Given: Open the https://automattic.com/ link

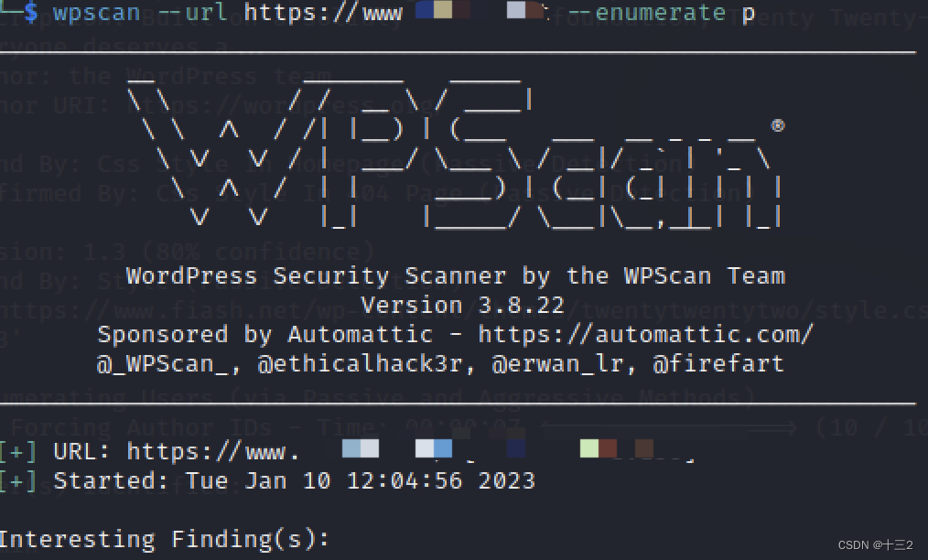Looking at the screenshot, I should [x=646, y=335].
